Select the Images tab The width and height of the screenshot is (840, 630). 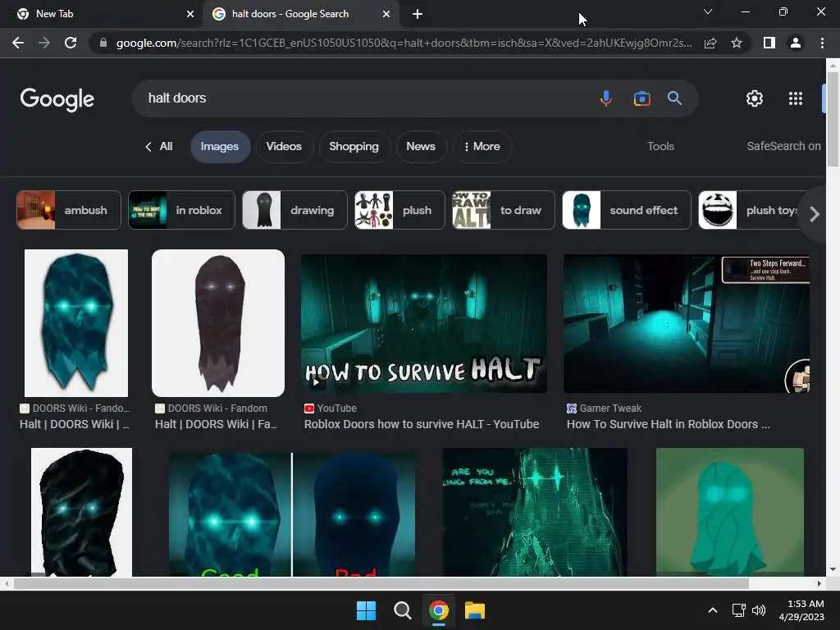(220, 147)
